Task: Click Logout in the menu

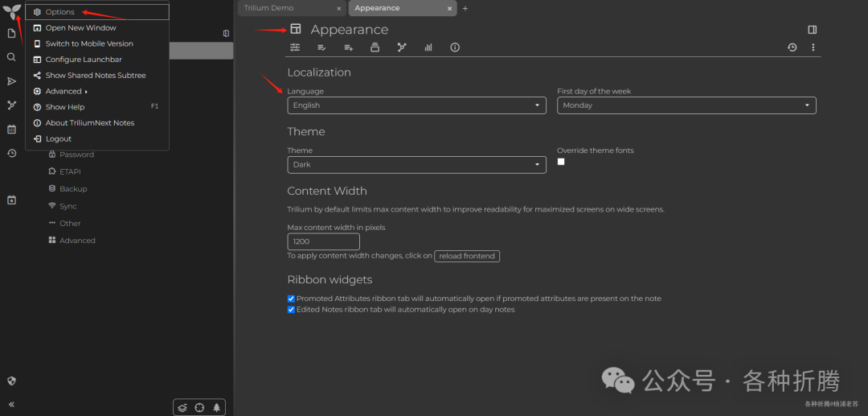Action: (x=97, y=138)
